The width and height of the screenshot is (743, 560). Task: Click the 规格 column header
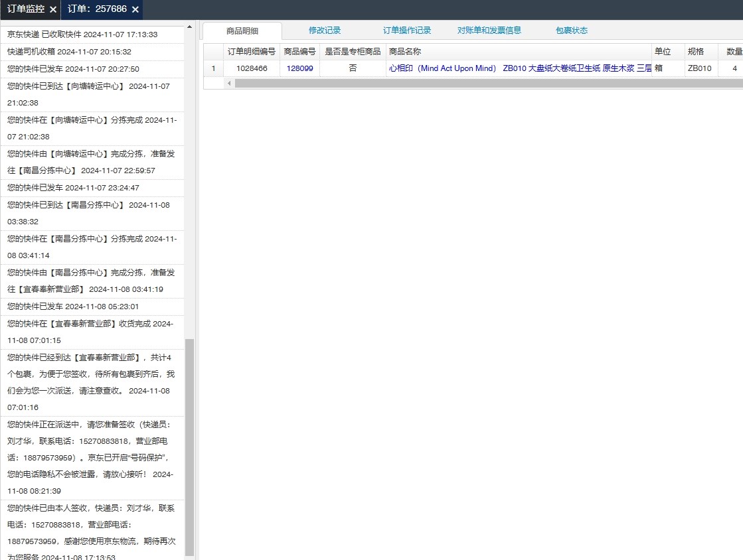(x=701, y=52)
